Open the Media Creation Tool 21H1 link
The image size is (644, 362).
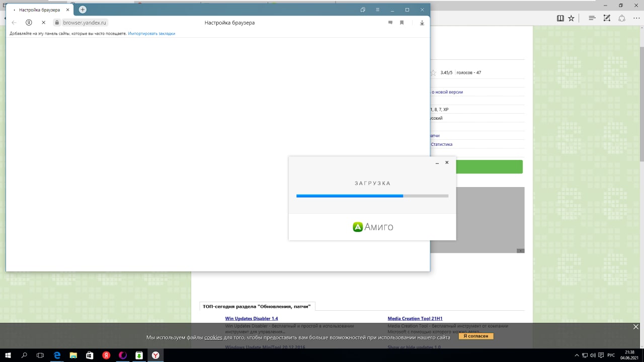point(415,319)
